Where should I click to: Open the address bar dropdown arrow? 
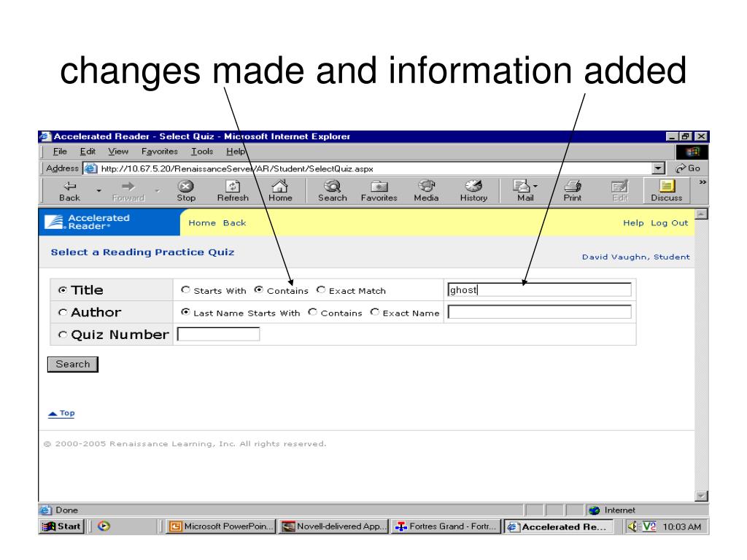coord(659,168)
